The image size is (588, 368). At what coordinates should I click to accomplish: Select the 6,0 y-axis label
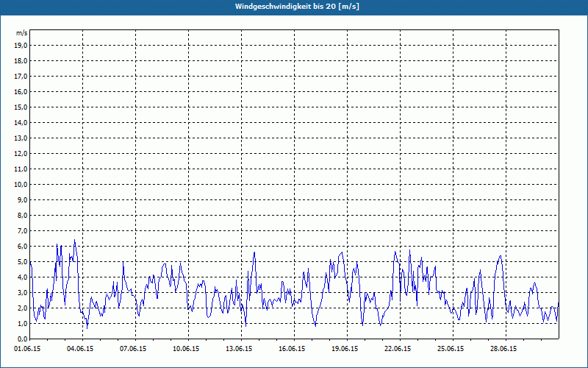tap(22, 246)
